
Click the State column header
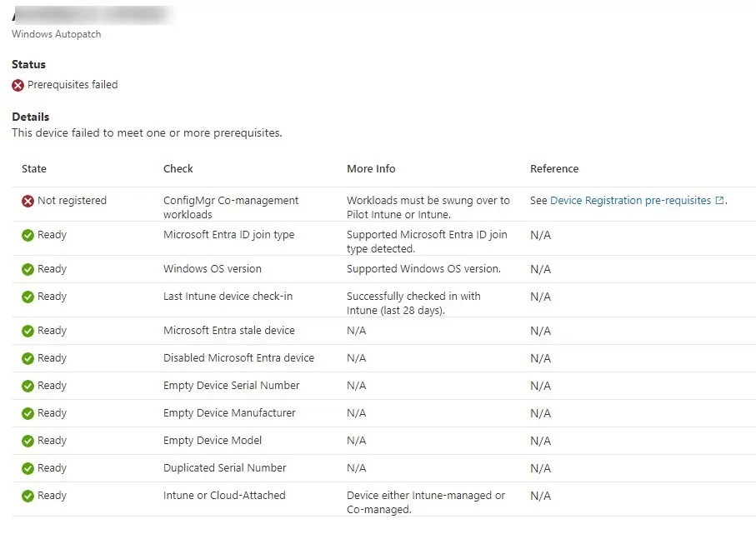[x=34, y=168]
